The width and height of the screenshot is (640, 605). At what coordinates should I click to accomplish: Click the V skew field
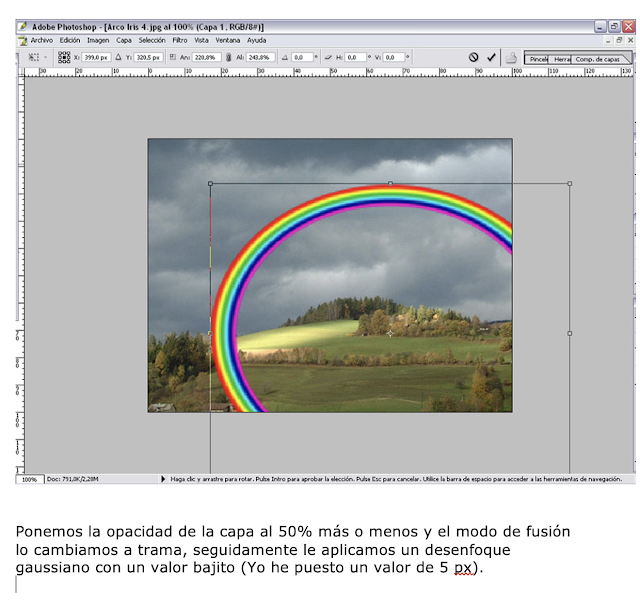click(393, 58)
